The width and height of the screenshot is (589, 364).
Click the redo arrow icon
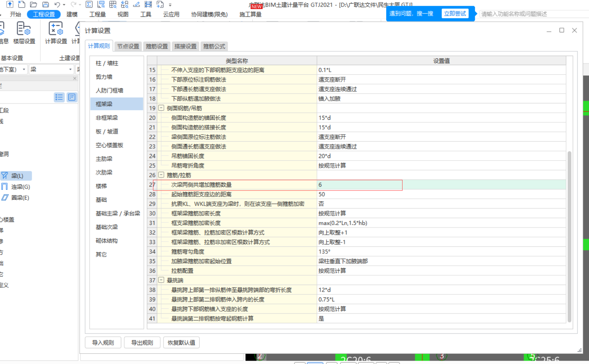tap(74, 4)
